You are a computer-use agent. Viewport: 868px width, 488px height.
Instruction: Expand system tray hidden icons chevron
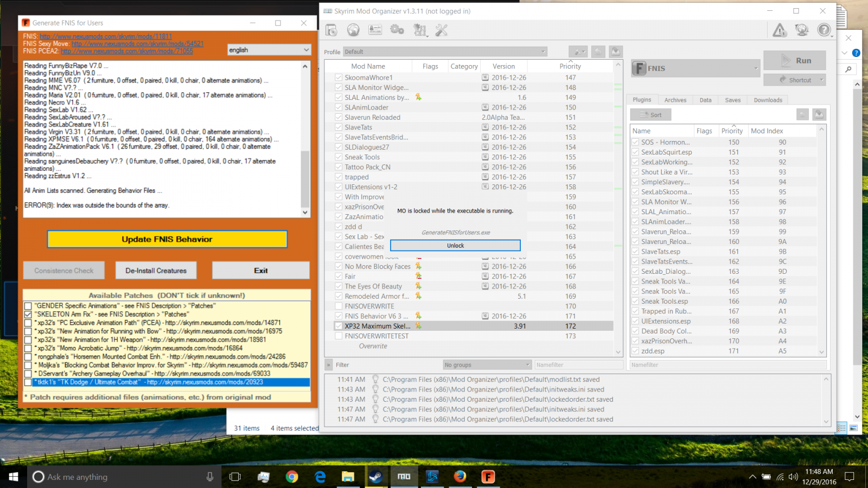752,477
